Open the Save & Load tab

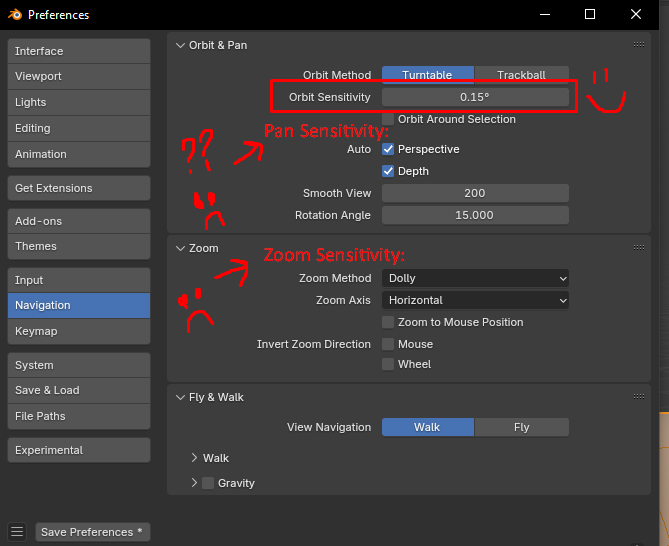[79, 390]
